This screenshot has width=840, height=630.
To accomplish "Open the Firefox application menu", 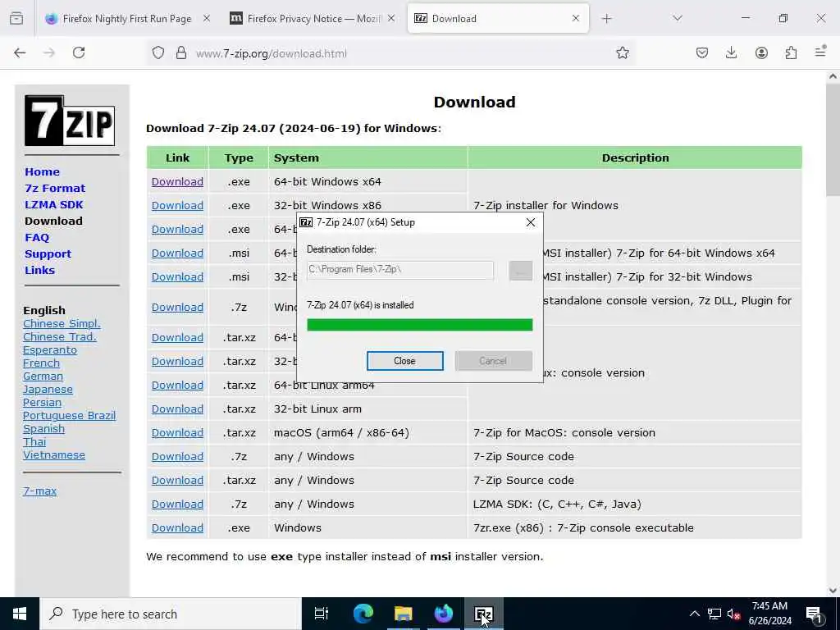I will [820, 52].
